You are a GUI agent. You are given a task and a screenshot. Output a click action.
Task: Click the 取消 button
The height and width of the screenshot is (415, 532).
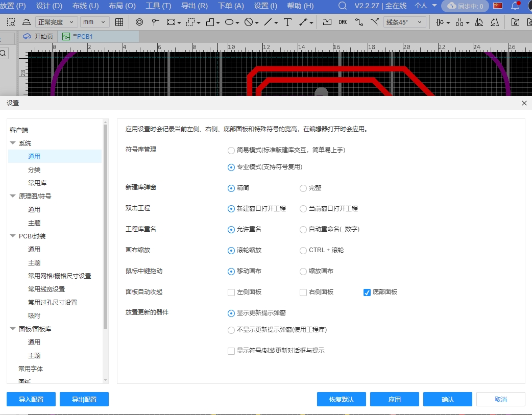pyautogui.click(x=501, y=399)
